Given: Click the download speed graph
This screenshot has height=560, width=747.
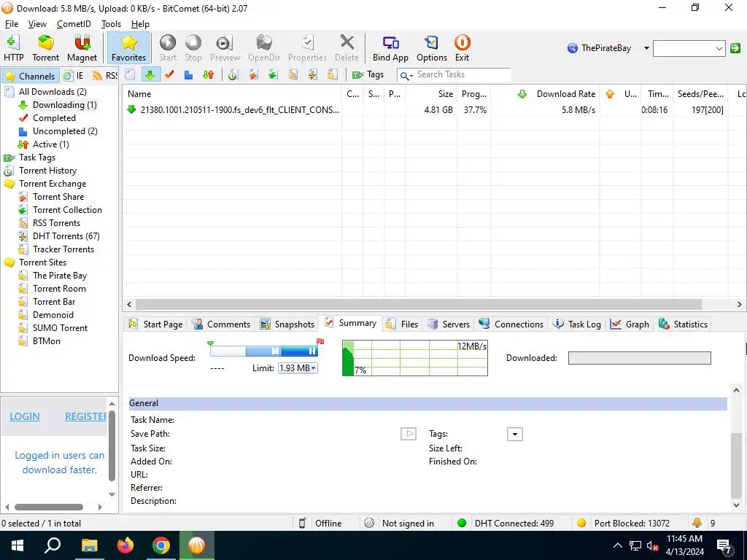Looking at the screenshot, I should (415, 358).
